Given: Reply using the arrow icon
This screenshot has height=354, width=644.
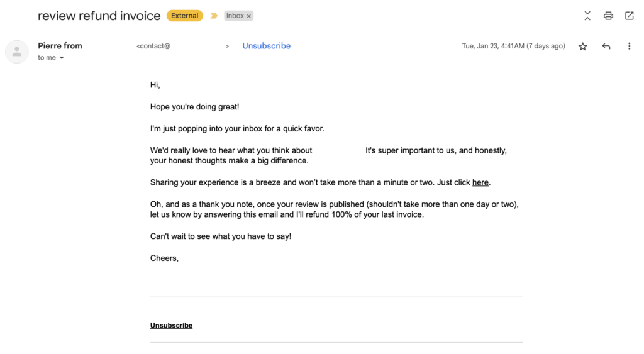Looking at the screenshot, I should coord(606,47).
